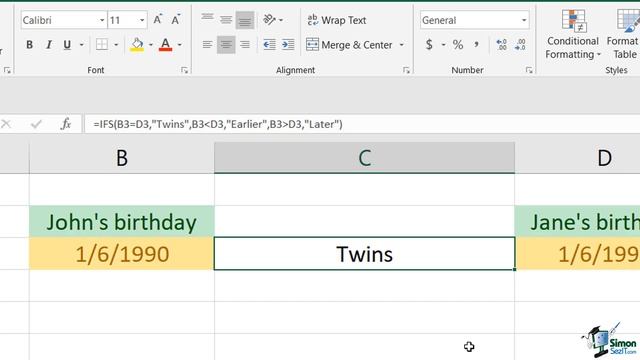Select Center horizontal alignment icon
This screenshot has height=360, width=640.
[x=226, y=44]
